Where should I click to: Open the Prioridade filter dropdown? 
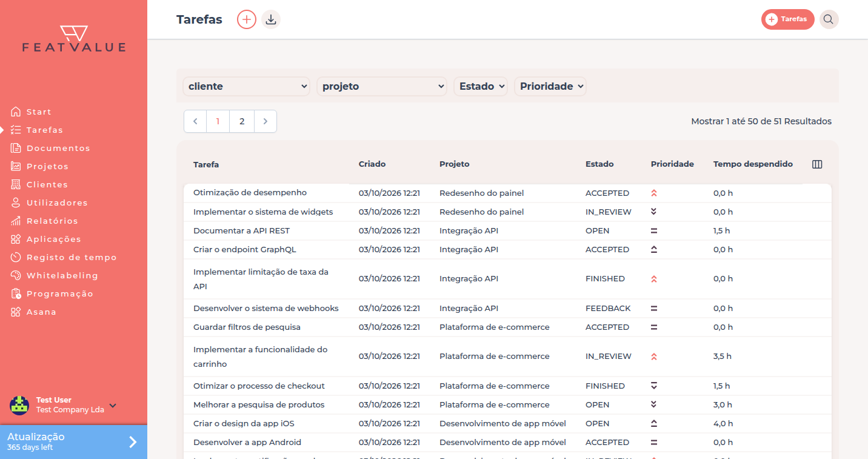point(550,86)
